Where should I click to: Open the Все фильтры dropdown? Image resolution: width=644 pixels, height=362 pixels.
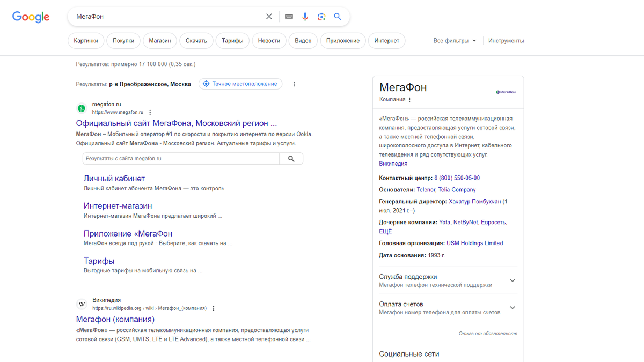pyautogui.click(x=455, y=41)
